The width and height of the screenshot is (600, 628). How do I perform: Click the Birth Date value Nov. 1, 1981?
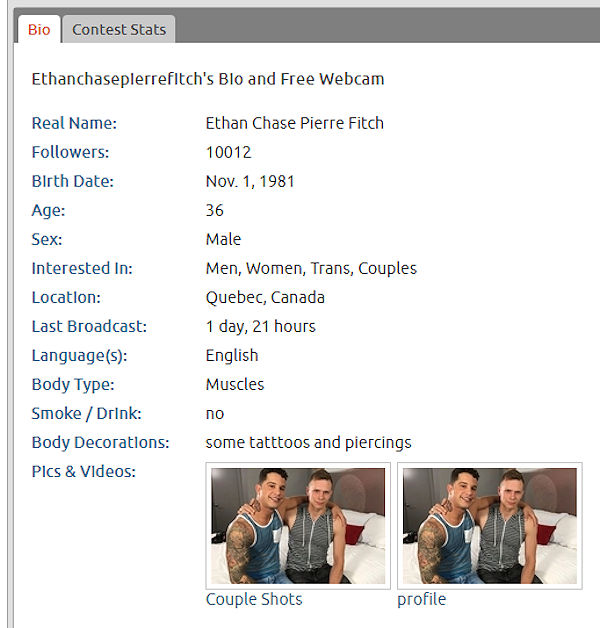tap(250, 181)
